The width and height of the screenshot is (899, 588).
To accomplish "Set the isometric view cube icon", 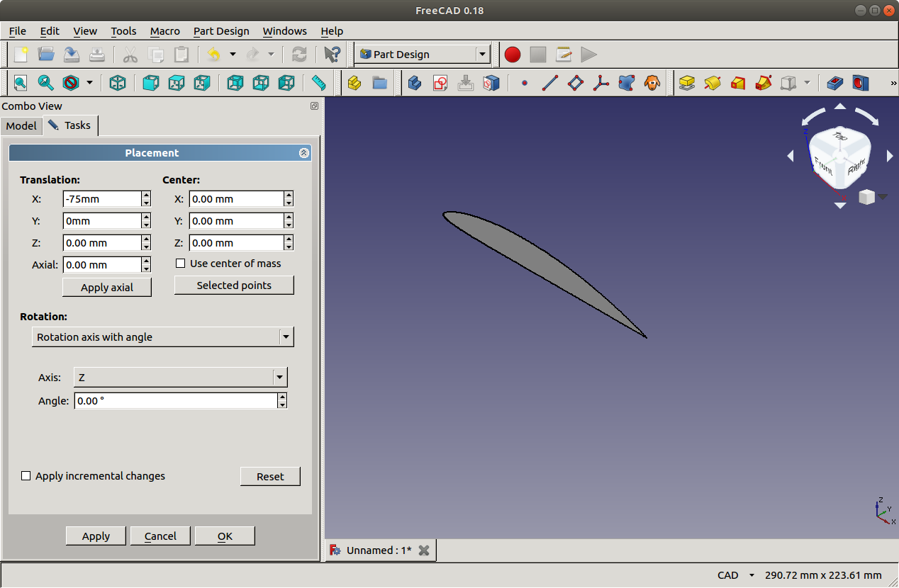I will tap(118, 83).
